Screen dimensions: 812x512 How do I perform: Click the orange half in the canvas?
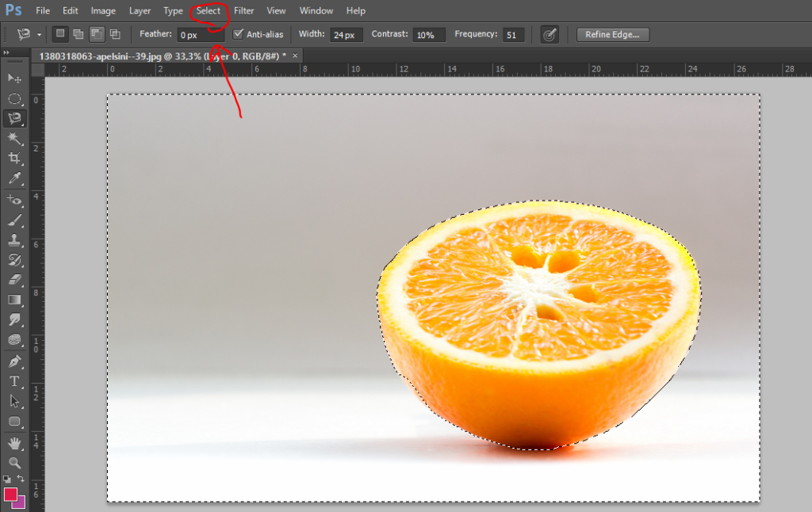(x=538, y=325)
